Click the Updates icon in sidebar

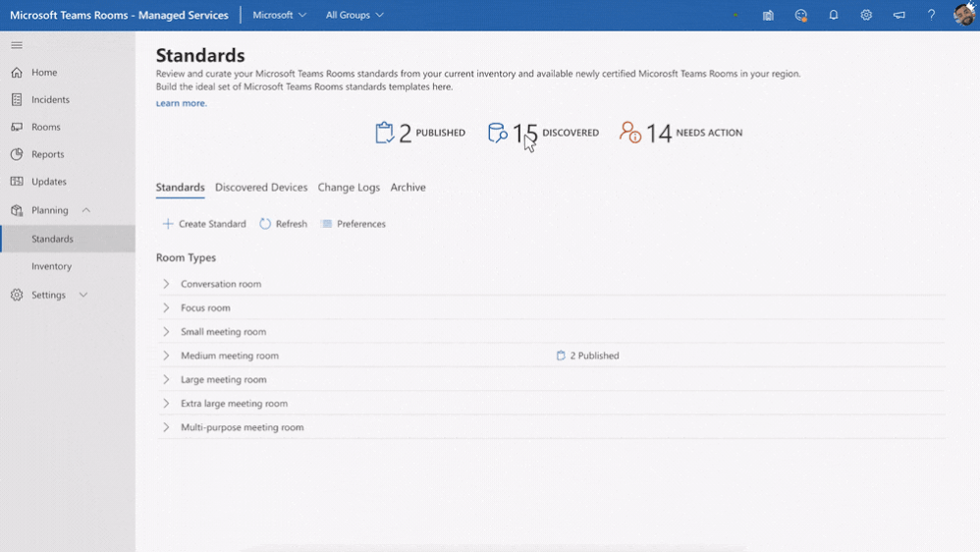[17, 182]
